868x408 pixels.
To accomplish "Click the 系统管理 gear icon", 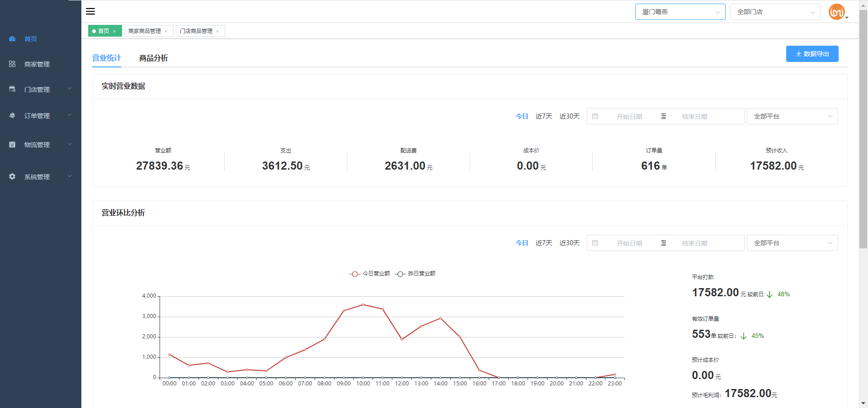I will point(12,176).
